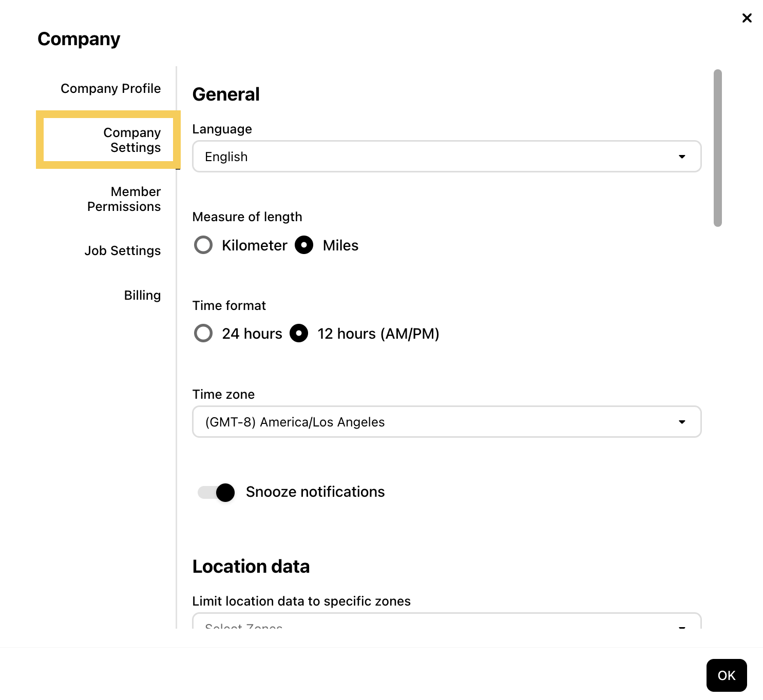Viewport: 763px width, 700px height.
Task: Select the Kilometer radio button
Action: (203, 245)
